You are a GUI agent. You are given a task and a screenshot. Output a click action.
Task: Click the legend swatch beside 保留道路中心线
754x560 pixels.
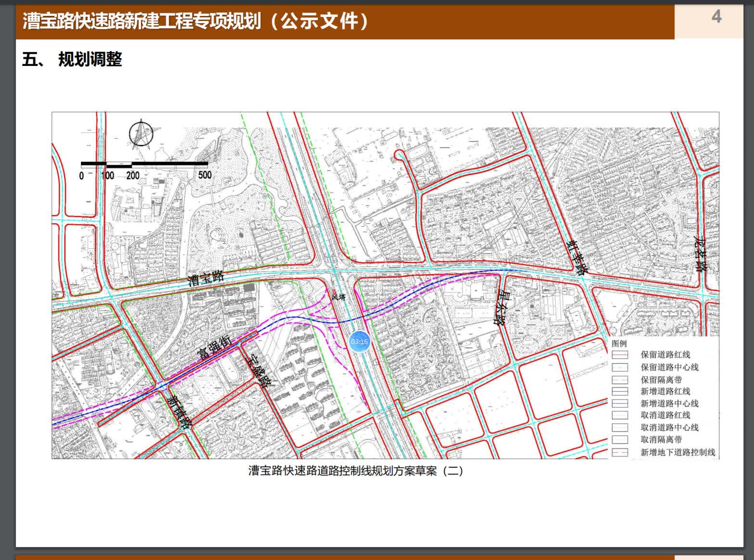point(620,367)
